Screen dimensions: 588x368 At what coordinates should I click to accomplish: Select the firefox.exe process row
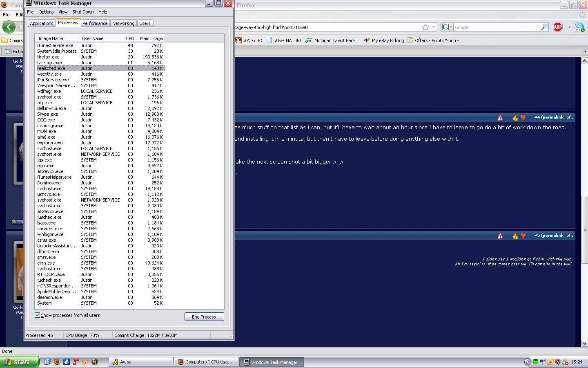tap(100, 57)
